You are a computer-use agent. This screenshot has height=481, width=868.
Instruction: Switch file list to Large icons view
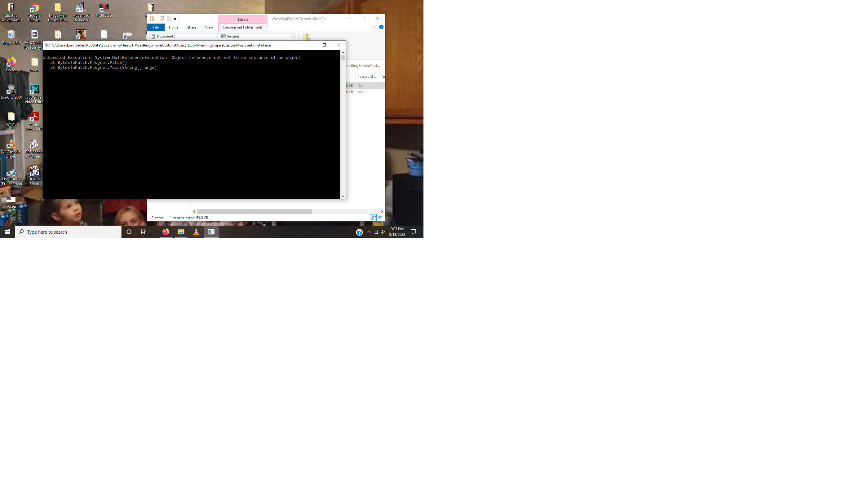coord(379,218)
